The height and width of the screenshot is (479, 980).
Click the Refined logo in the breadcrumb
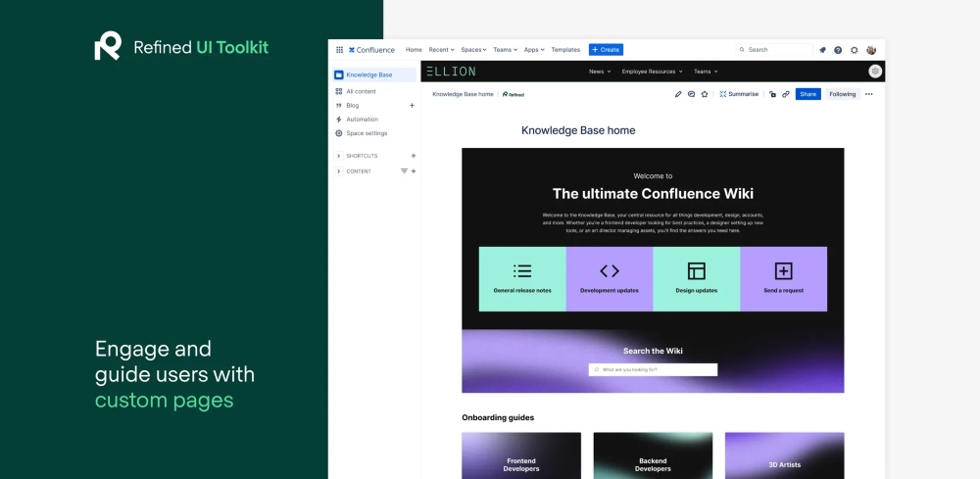(x=514, y=94)
